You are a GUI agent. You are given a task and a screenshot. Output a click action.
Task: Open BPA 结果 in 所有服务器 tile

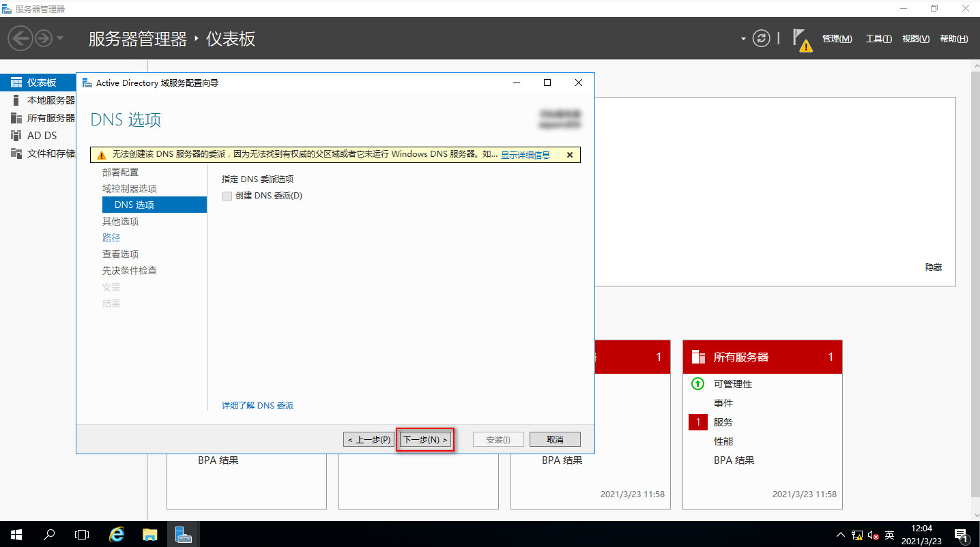click(x=734, y=460)
